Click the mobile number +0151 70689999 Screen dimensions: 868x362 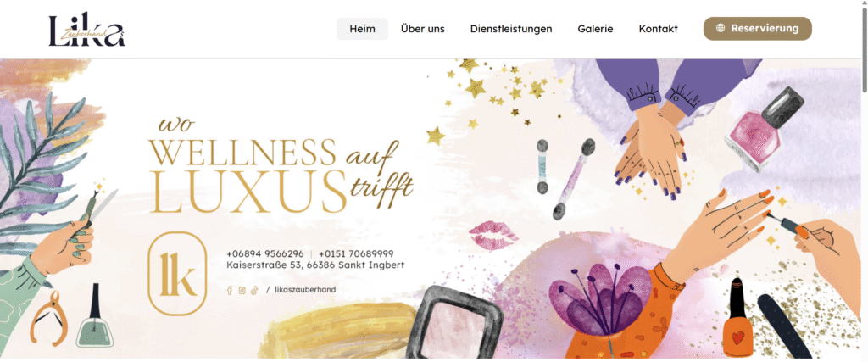(x=356, y=253)
